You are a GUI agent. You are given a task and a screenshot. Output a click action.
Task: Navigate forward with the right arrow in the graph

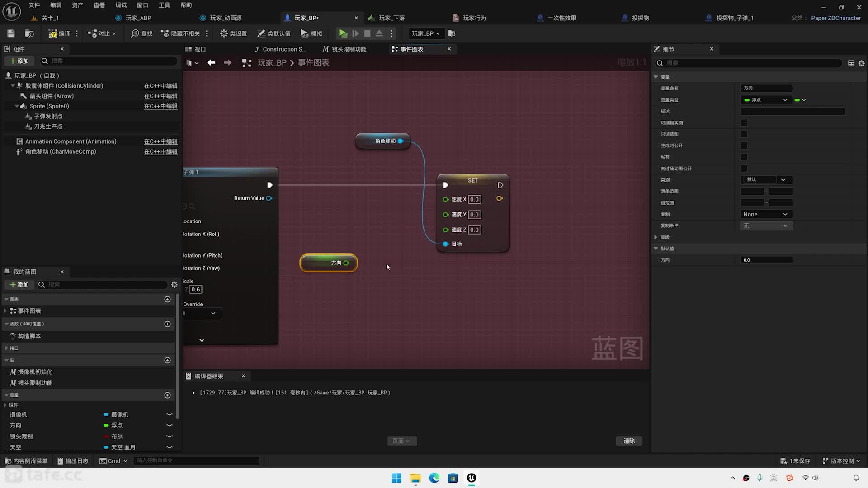[228, 63]
